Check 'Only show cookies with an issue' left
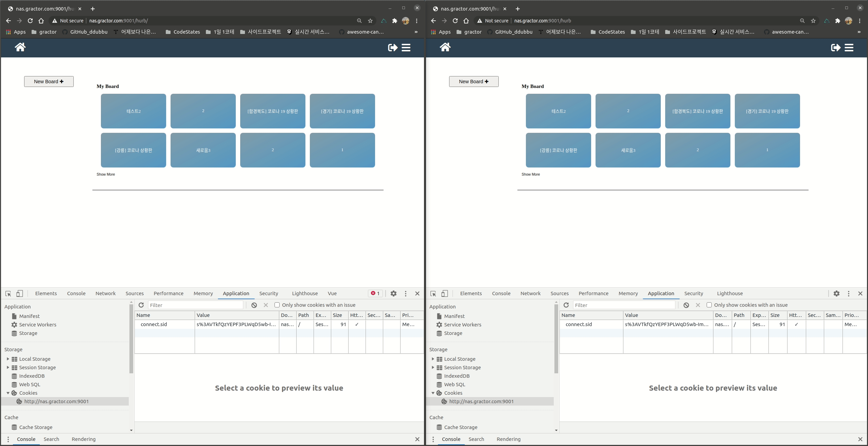Screen dimensions: 868x446 (277, 305)
